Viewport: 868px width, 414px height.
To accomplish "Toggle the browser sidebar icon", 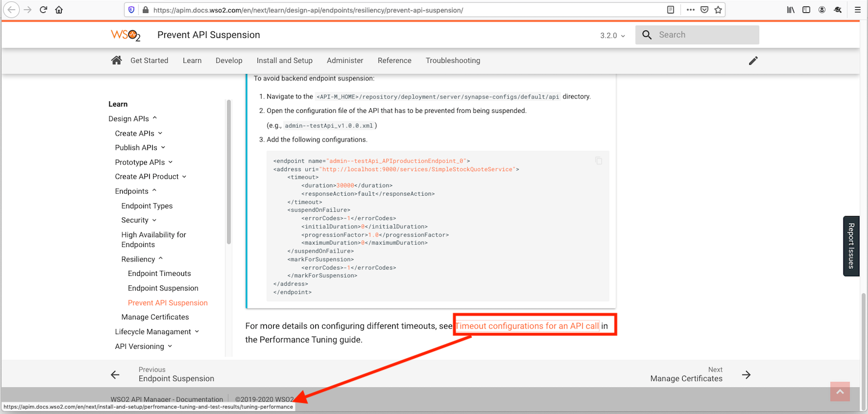I will pos(806,9).
